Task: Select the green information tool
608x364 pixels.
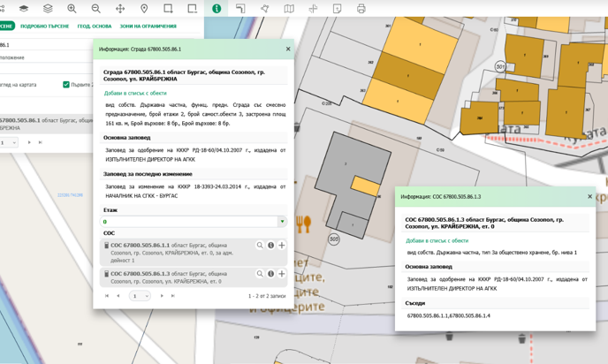Action: [217, 9]
